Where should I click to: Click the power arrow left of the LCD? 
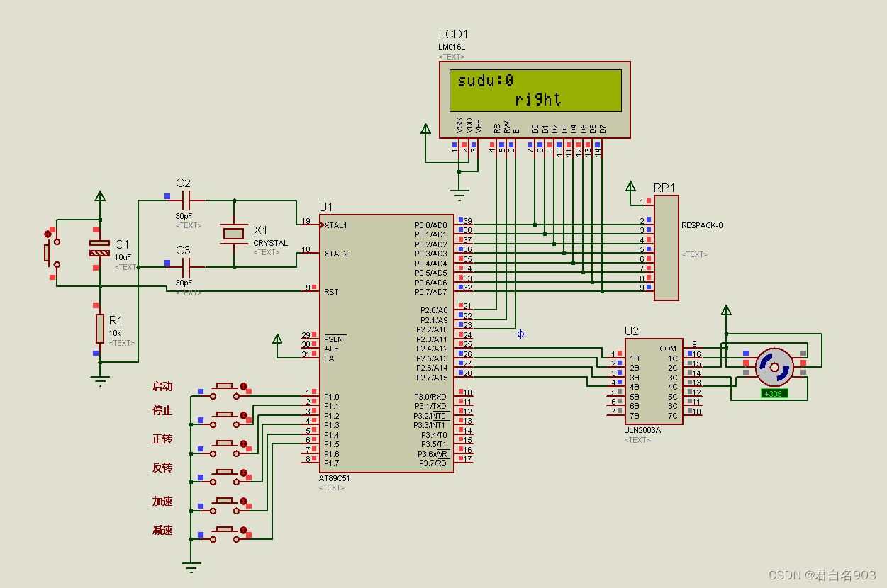[x=425, y=128]
